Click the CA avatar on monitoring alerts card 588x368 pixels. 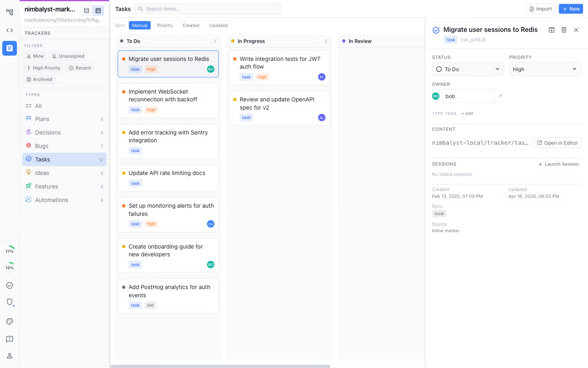click(x=211, y=224)
